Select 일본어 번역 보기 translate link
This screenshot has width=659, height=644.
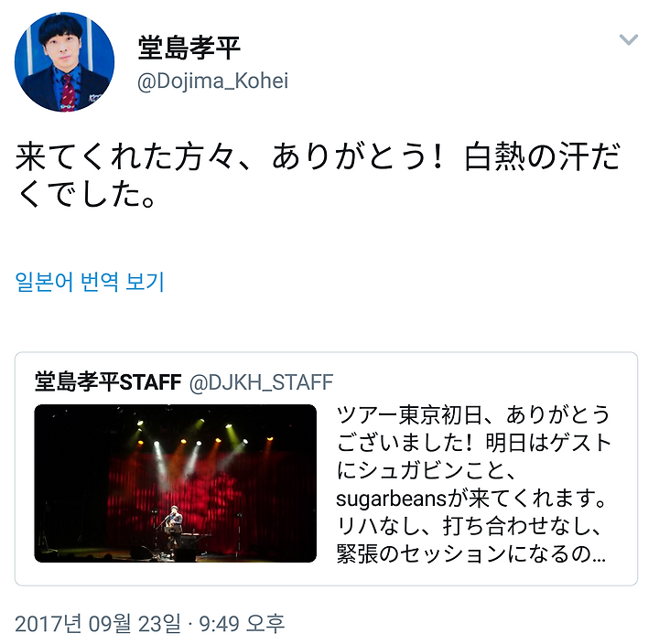tap(89, 282)
